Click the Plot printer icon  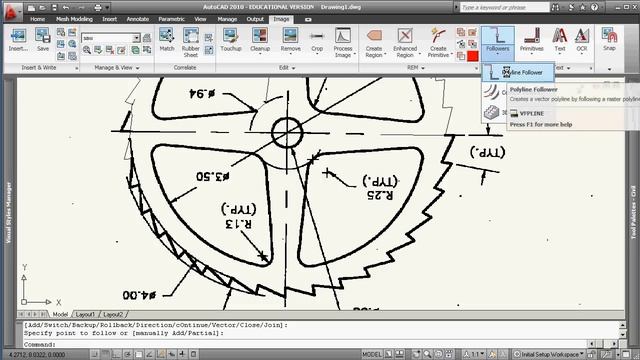(x=98, y=7)
